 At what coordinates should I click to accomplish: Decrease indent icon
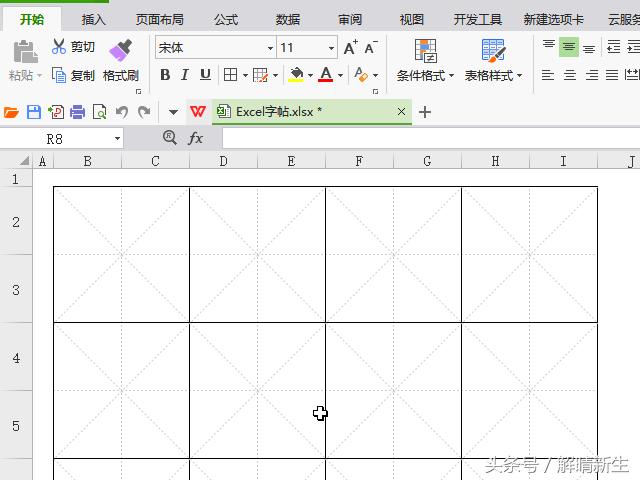coord(613,47)
